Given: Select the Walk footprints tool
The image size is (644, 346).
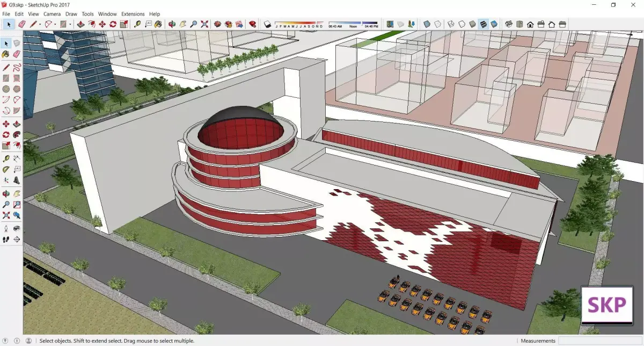Looking at the screenshot, I should tap(6, 240).
